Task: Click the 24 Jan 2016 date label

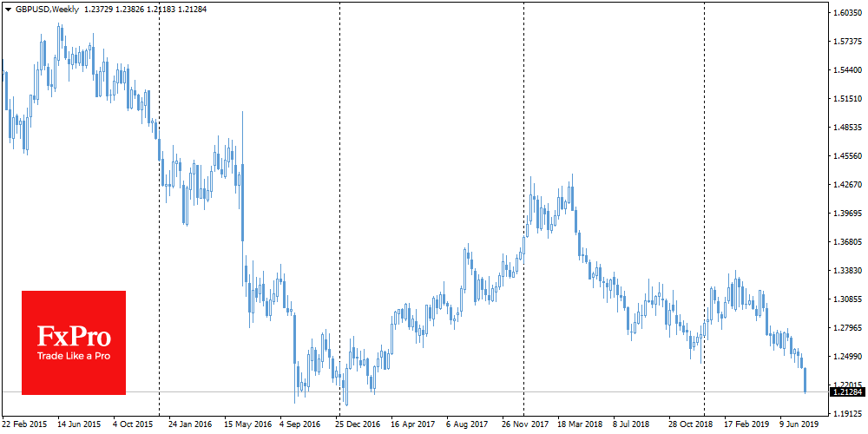Action: 190,425
